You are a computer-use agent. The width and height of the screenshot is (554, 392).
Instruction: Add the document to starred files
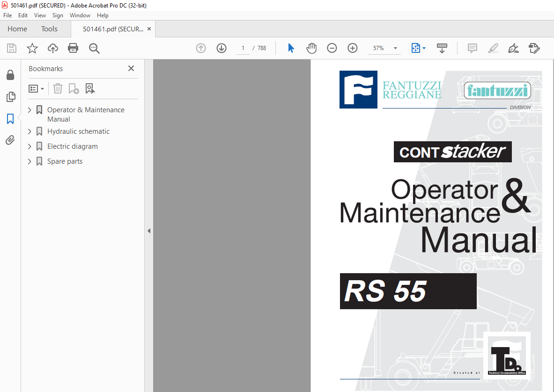point(32,48)
